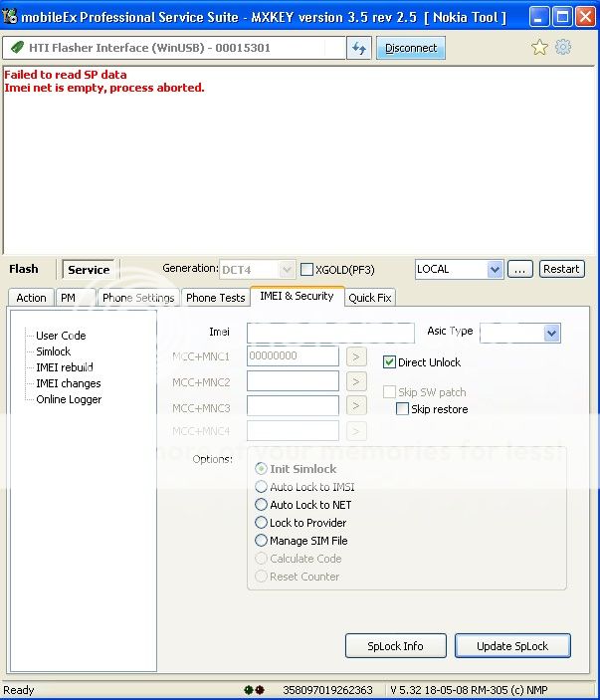The width and height of the screenshot is (600, 700).
Task: Switch to the Action tab
Action: pos(31,298)
